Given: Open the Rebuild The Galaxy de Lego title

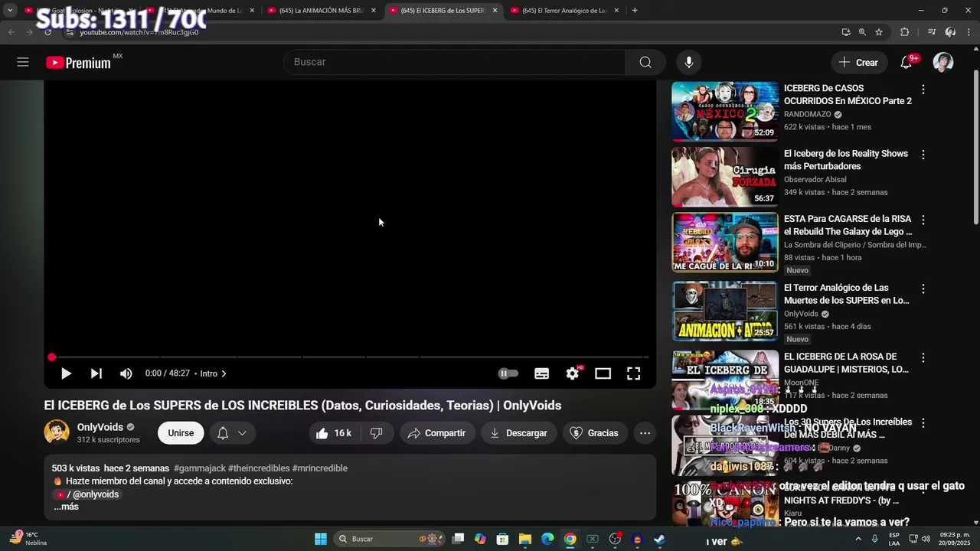Looking at the screenshot, I should tap(848, 225).
